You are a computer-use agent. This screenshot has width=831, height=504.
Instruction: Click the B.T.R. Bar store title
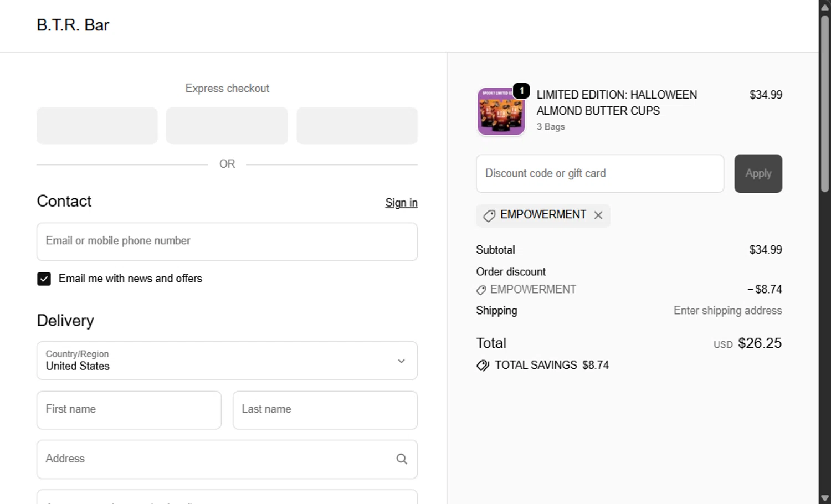(73, 25)
